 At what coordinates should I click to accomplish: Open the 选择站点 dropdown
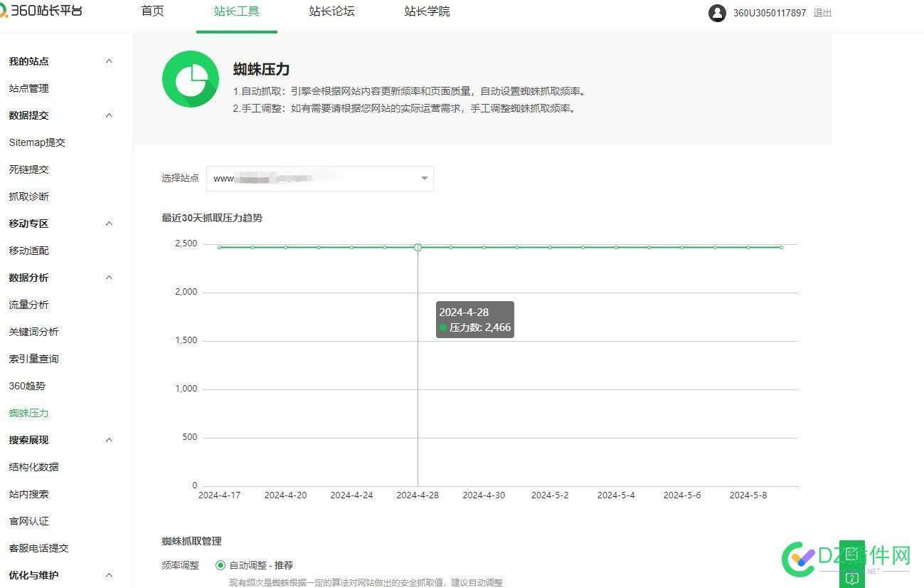pos(320,179)
